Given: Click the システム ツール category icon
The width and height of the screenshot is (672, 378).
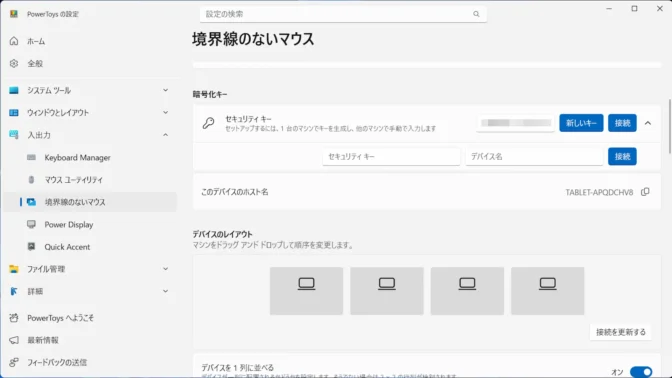Looking at the screenshot, I should (14, 90).
